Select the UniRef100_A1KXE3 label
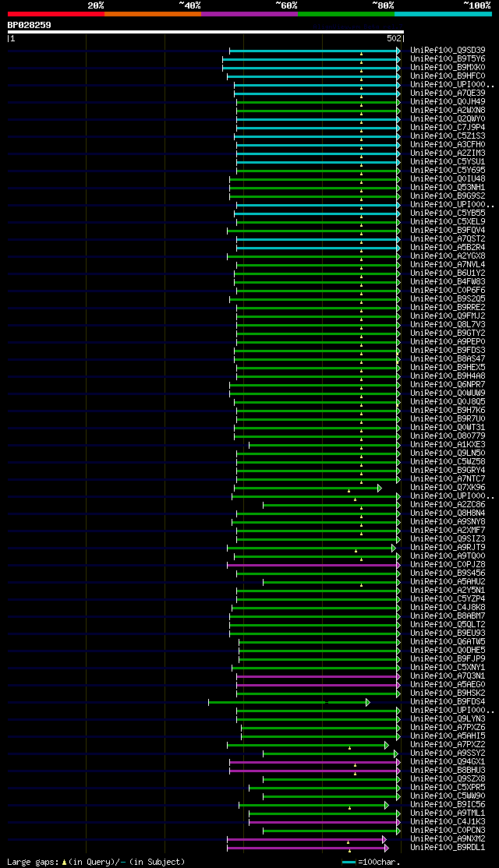This screenshot has height=868, width=499. click(448, 444)
